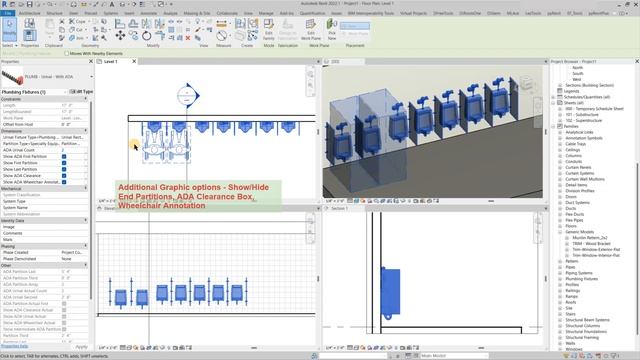Click Show ADA Clearance Actual checkbox
This screenshot has width=640, height=360.
point(64,310)
